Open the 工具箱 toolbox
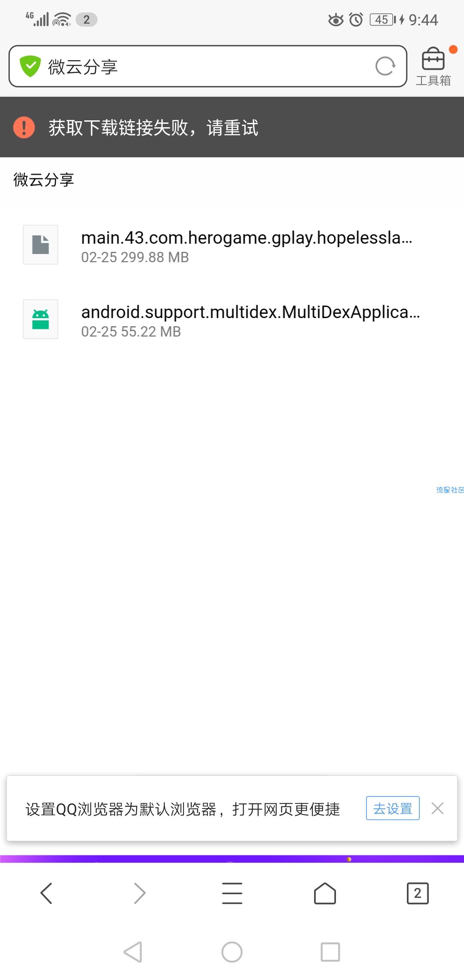This screenshot has height=980, width=464. point(433,67)
